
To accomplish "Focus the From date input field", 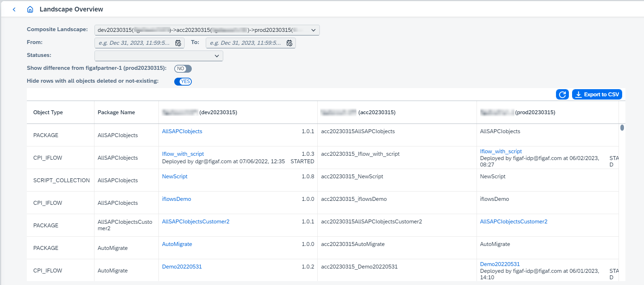I will pos(135,43).
